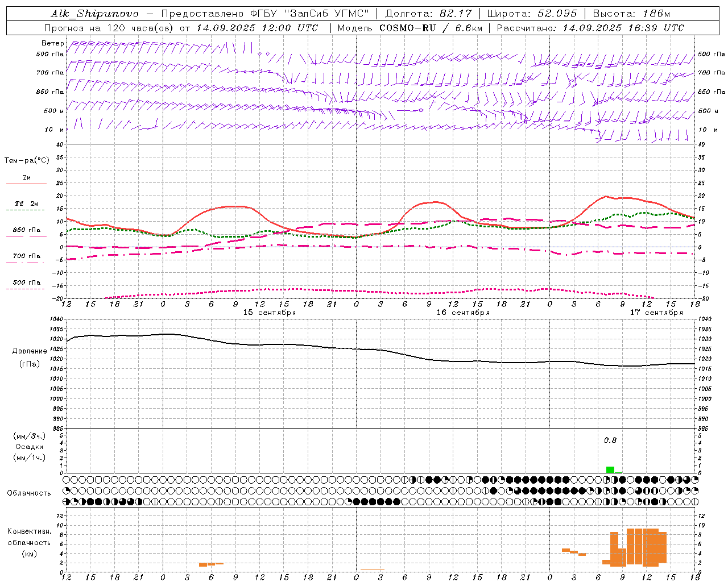Screen dimensions: 728x582
Task: Click the "Давление" pressure panel label
Action: click(x=30, y=351)
